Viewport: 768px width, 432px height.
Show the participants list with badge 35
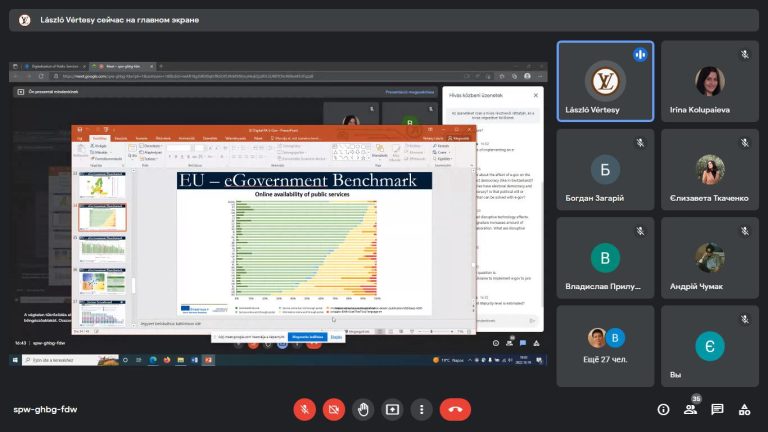691,409
